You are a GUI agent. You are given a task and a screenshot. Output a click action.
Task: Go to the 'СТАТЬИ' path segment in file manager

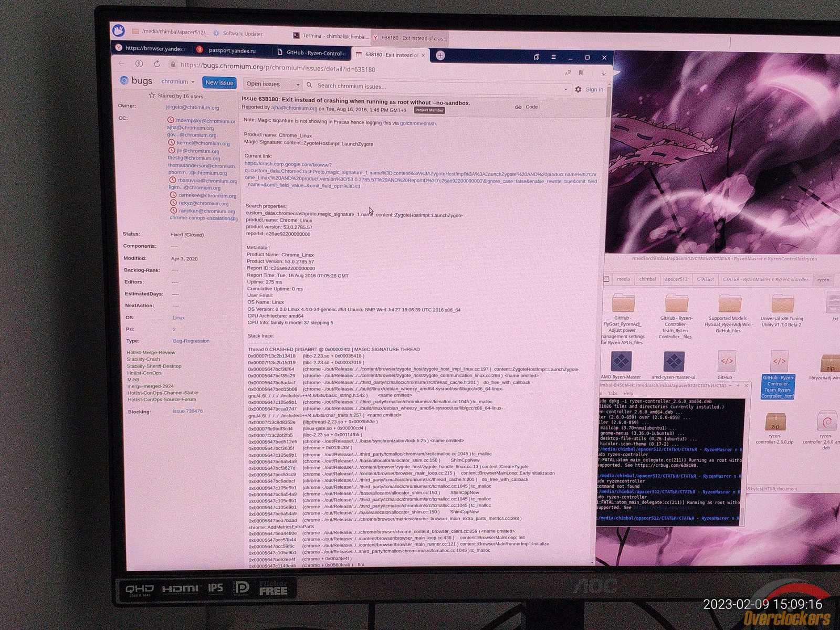(x=705, y=279)
